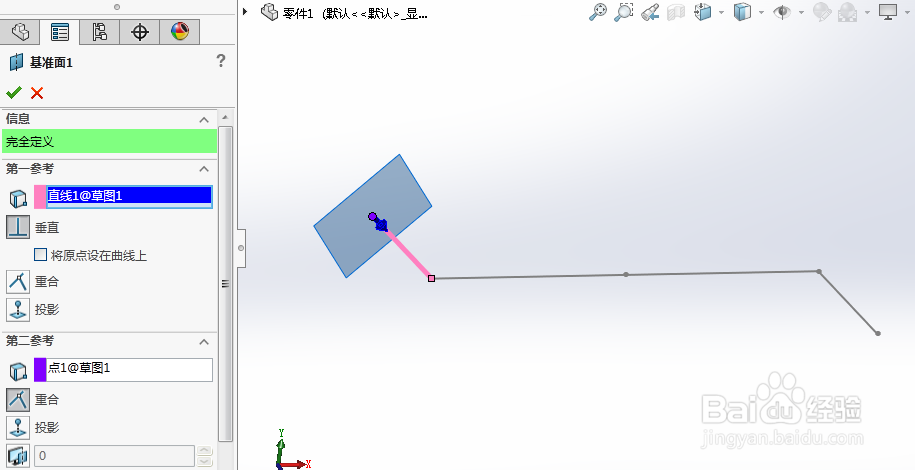This screenshot has height=470, width=915.
Task: Toggle 重合 constraint in second reference
Action: [x=18, y=399]
